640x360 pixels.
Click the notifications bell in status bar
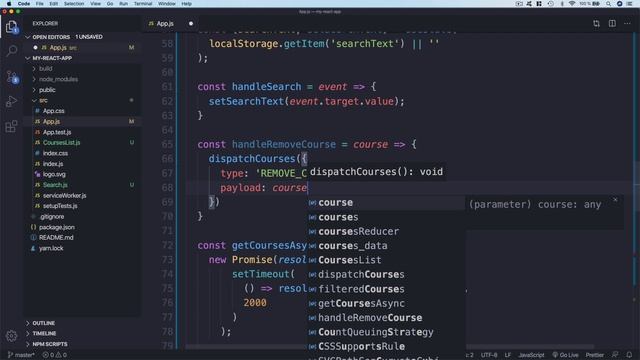click(629, 355)
